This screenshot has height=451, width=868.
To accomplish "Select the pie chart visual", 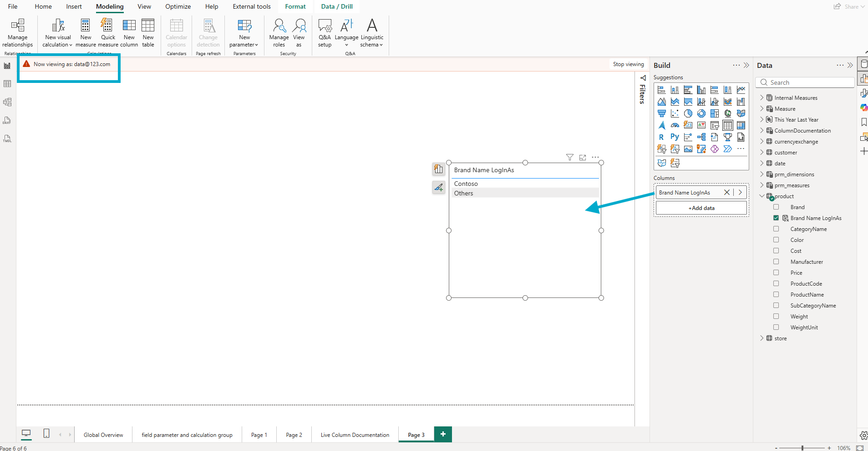I will [688, 113].
